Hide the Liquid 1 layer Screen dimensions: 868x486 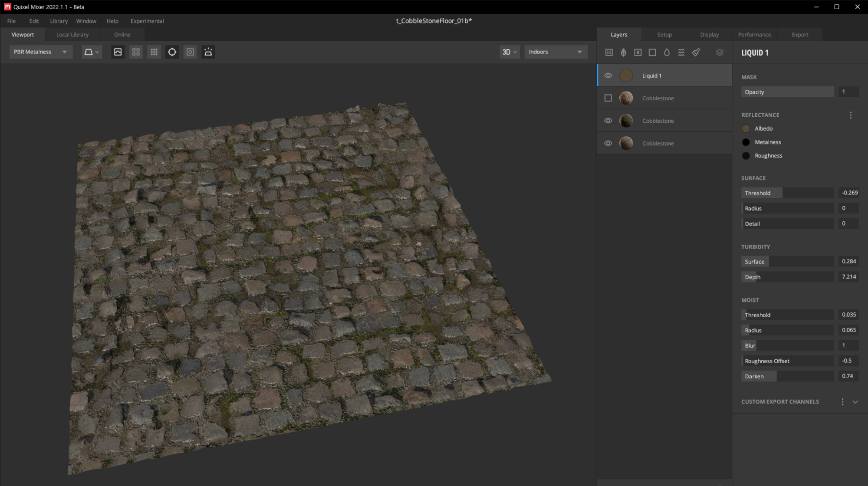[608, 76]
